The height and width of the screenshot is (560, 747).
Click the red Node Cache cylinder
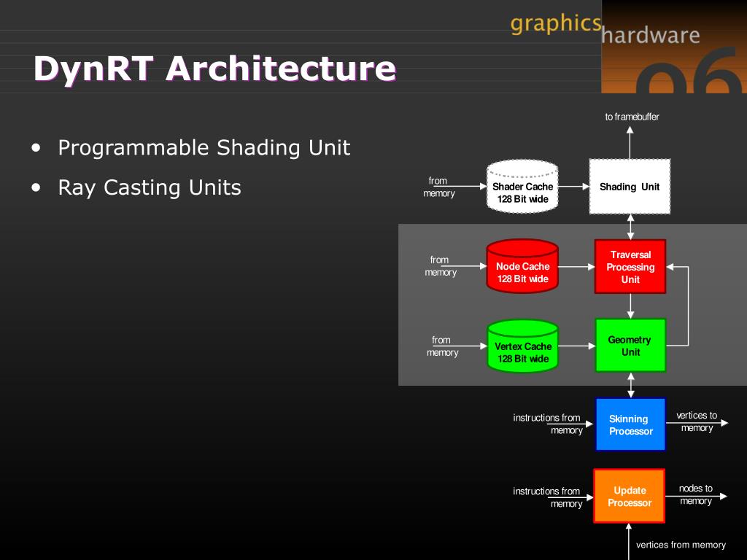(x=522, y=266)
